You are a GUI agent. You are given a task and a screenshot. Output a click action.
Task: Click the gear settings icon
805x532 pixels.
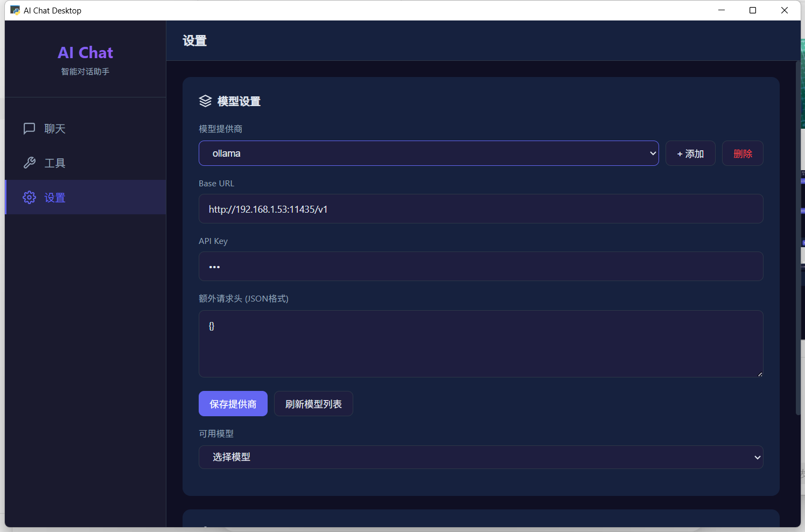30,198
